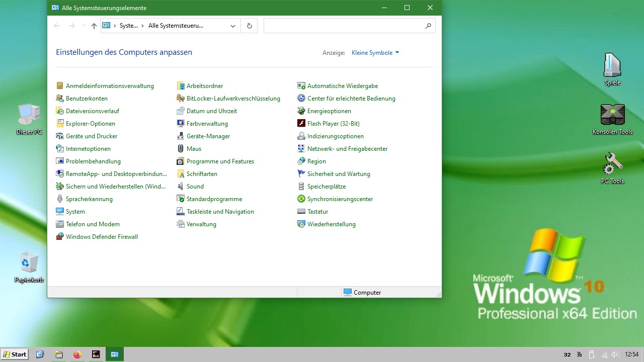The width and height of the screenshot is (644, 362).
Task: Select the Spiele desktop icon
Action: pos(612,69)
